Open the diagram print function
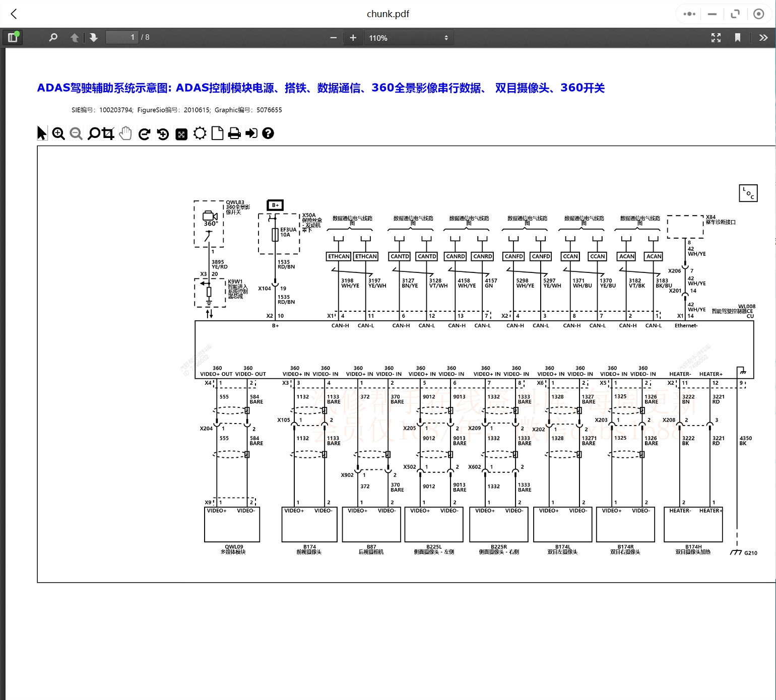 234,133
